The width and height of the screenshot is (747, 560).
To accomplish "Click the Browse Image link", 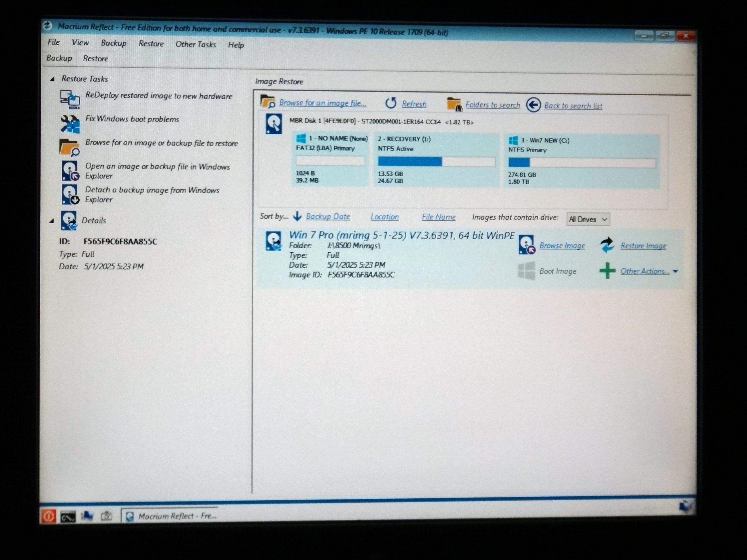I will click(562, 246).
